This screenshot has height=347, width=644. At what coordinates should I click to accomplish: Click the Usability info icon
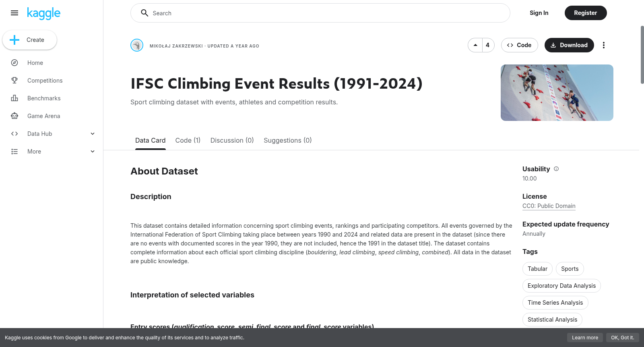point(556,169)
